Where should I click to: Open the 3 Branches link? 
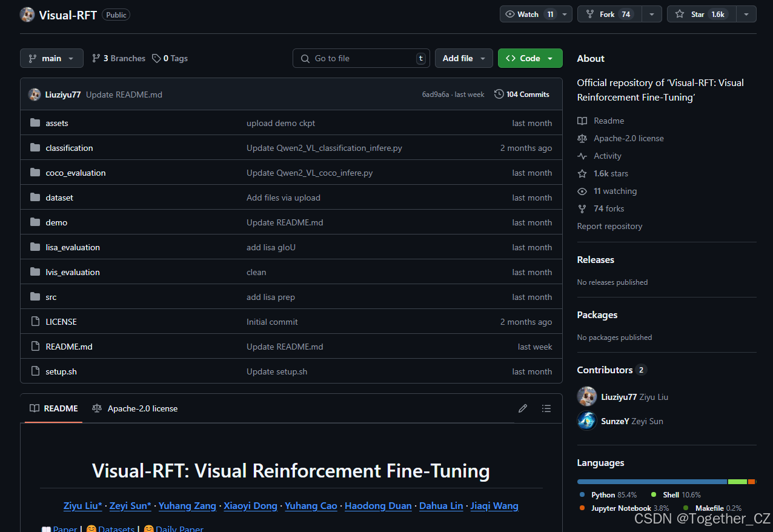pyautogui.click(x=119, y=58)
